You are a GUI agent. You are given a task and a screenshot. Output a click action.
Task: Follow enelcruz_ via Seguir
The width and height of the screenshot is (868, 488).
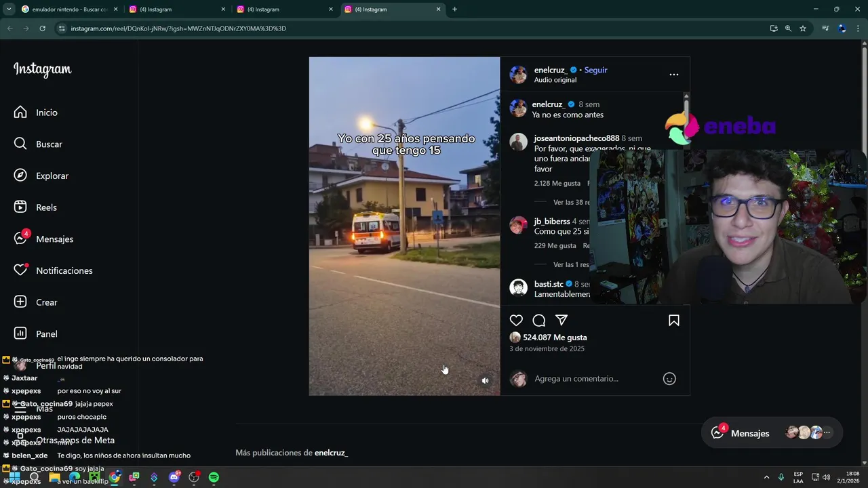click(x=596, y=70)
